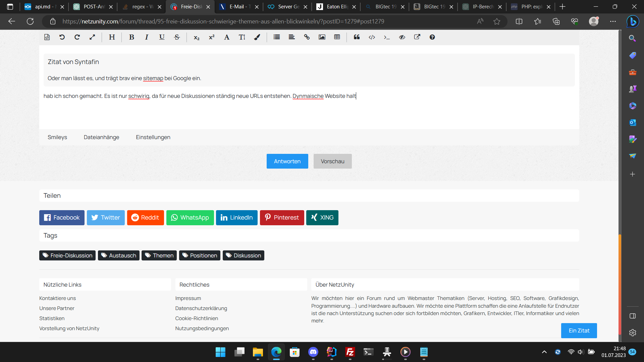Open the Smileys tab
The width and height of the screenshot is (644, 362).
point(57,137)
